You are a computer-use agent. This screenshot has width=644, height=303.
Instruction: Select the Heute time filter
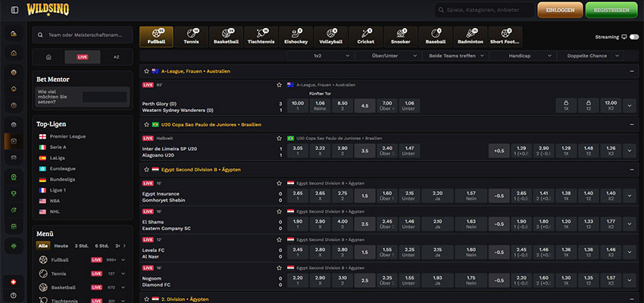click(x=61, y=246)
